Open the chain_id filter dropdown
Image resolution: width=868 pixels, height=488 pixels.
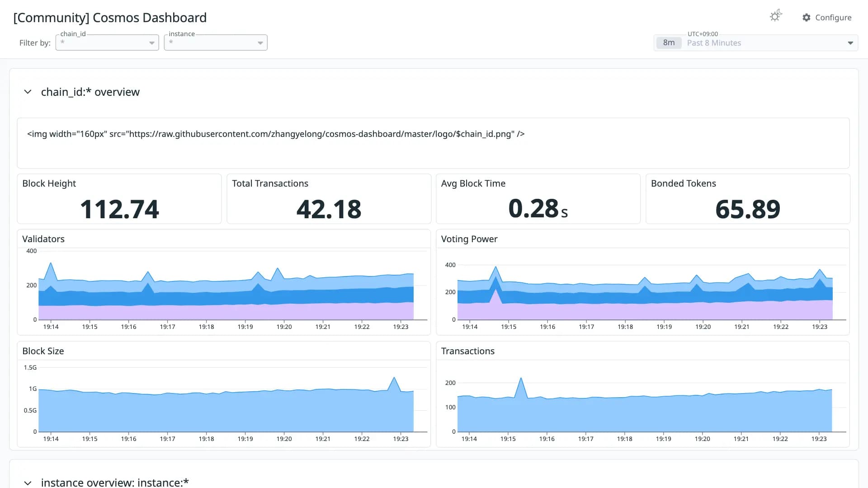pyautogui.click(x=107, y=42)
